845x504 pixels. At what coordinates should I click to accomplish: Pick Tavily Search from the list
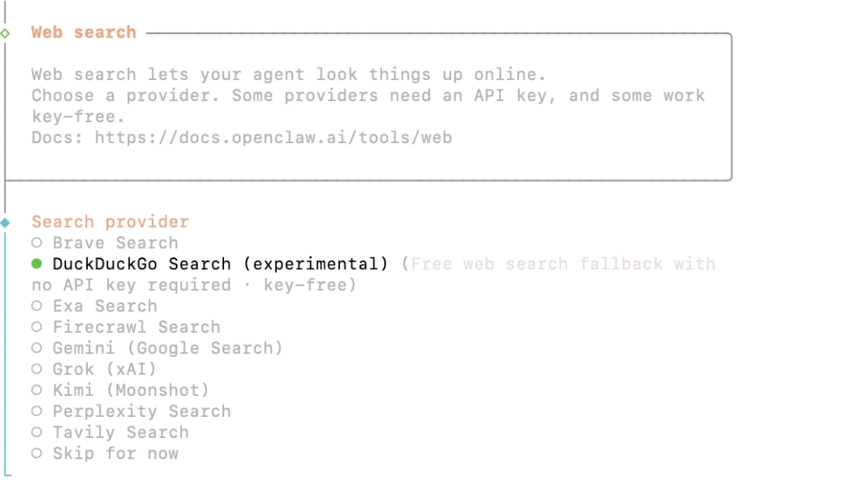[x=119, y=432]
